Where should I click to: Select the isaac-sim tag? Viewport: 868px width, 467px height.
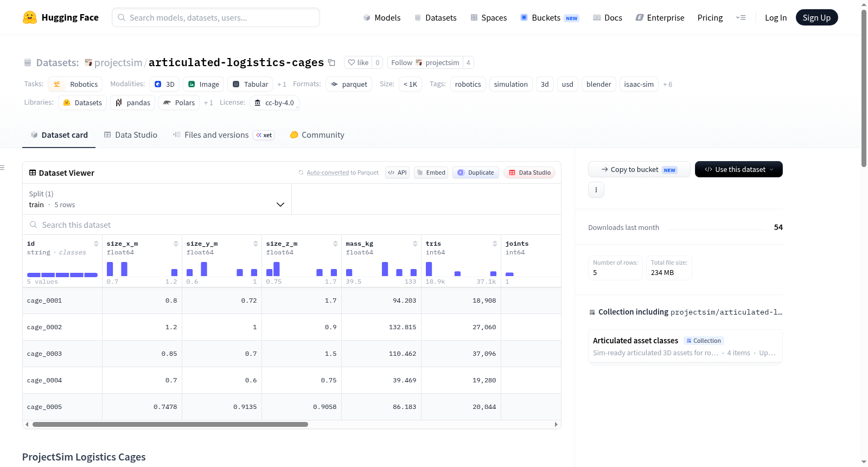[x=639, y=84]
